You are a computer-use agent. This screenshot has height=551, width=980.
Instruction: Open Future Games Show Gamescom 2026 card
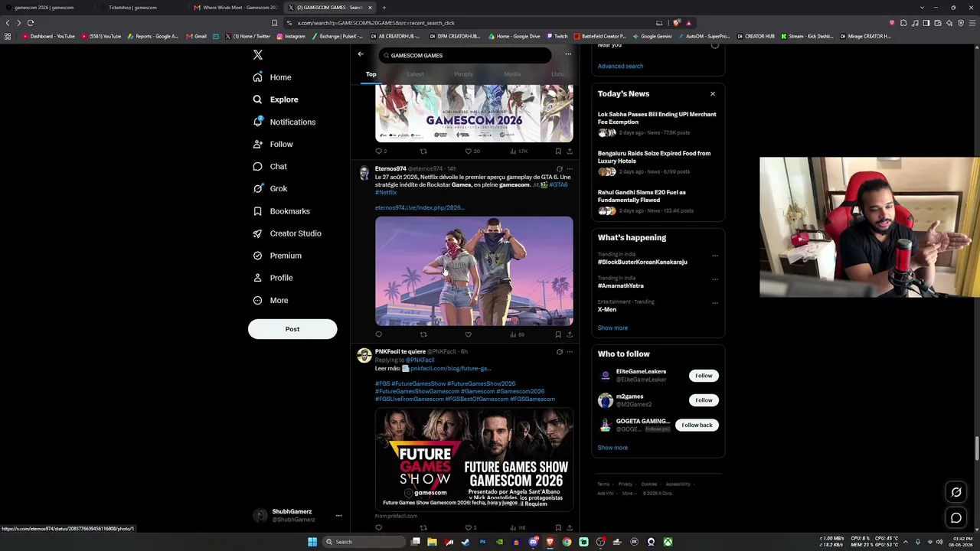(x=474, y=459)
